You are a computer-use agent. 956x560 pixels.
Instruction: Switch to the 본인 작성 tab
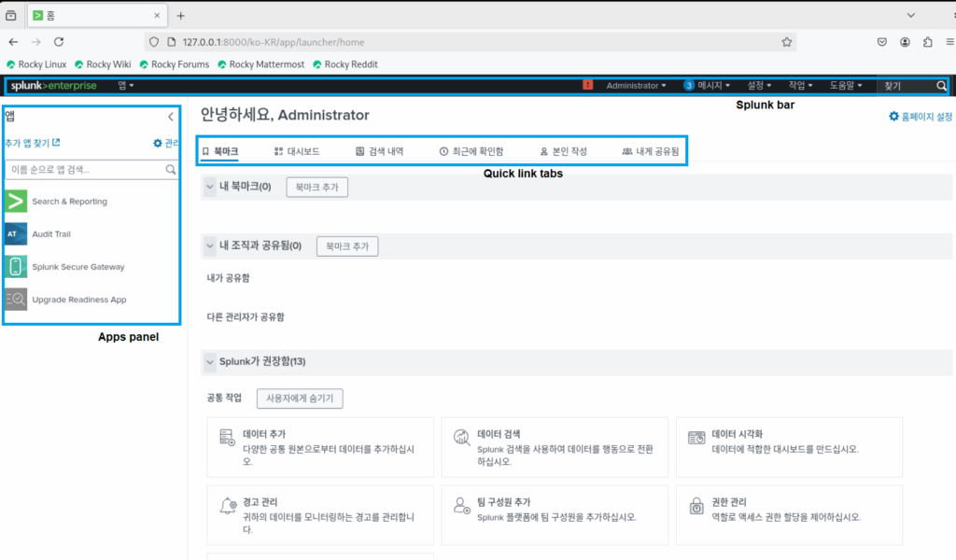(x=563, y=151)
